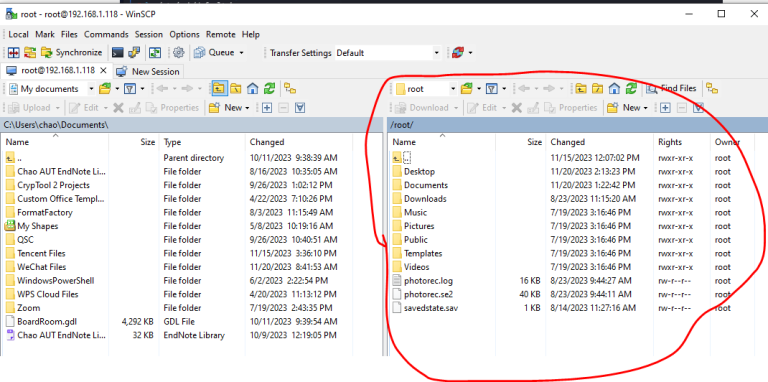Click the Synchronize toolbar button
768x382 pixels.
(72, 52)
